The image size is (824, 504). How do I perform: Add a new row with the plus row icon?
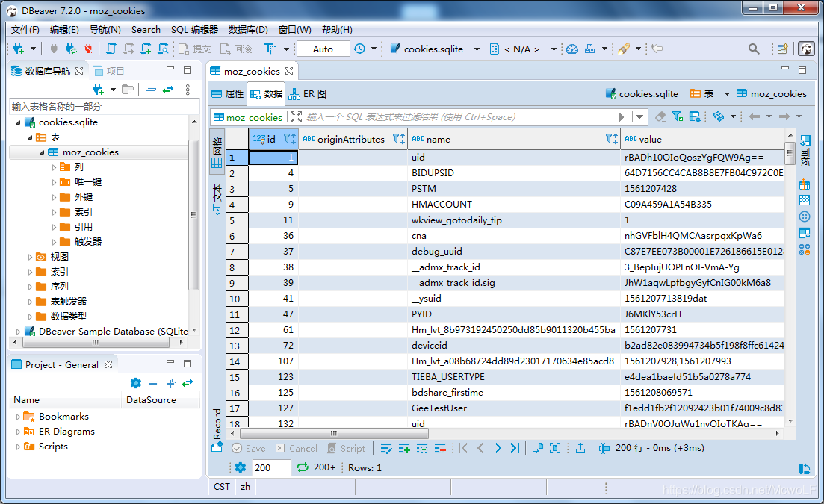pos(404,448)
